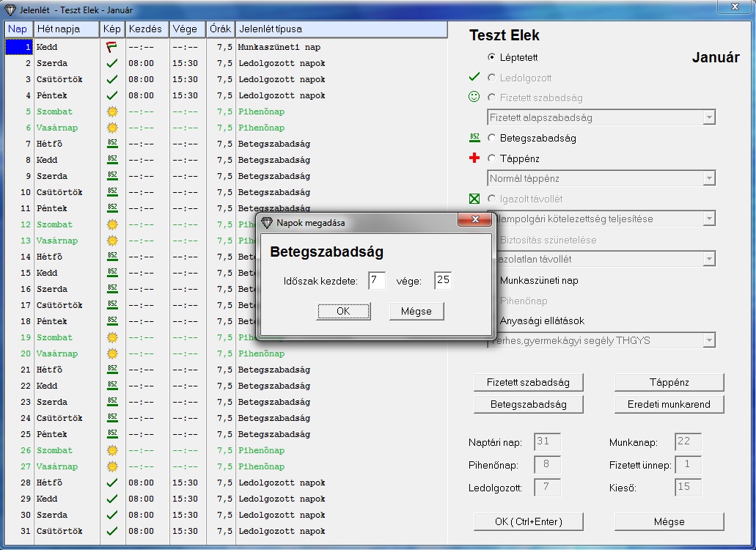This screenshot has height=550, width=756.
Task: Select the Léptetett radio button
Action: (491, 57)
